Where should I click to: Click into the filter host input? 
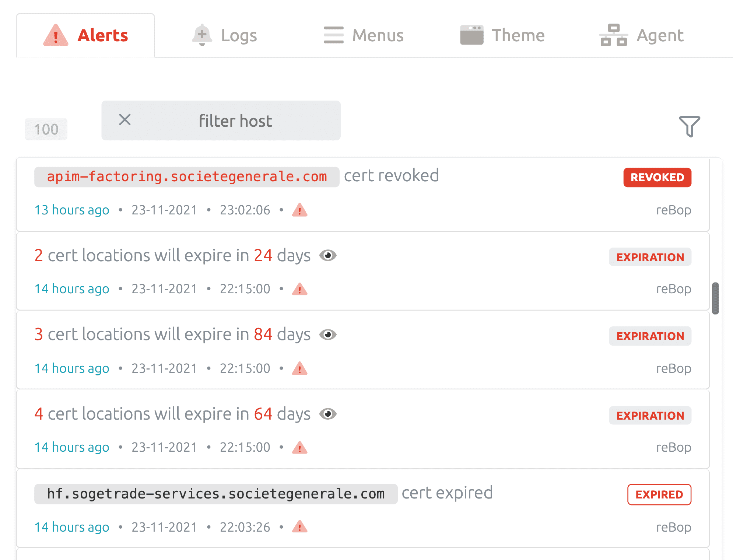(236, 121)
